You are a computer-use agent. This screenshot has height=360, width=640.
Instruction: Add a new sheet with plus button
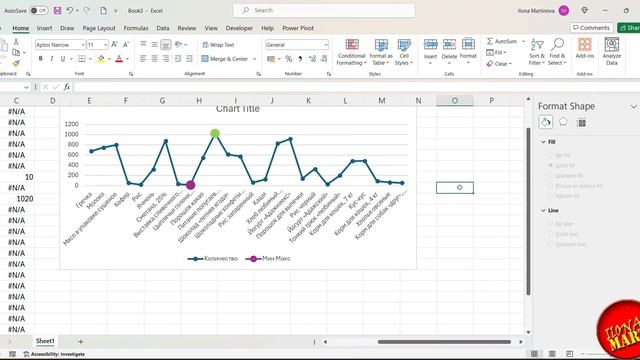tap(80, 341)
